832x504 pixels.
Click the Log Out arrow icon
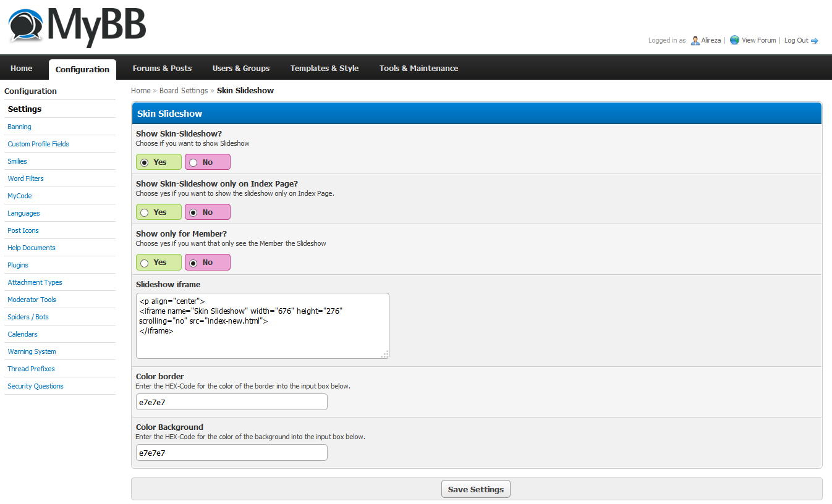[x=815, y=41]
